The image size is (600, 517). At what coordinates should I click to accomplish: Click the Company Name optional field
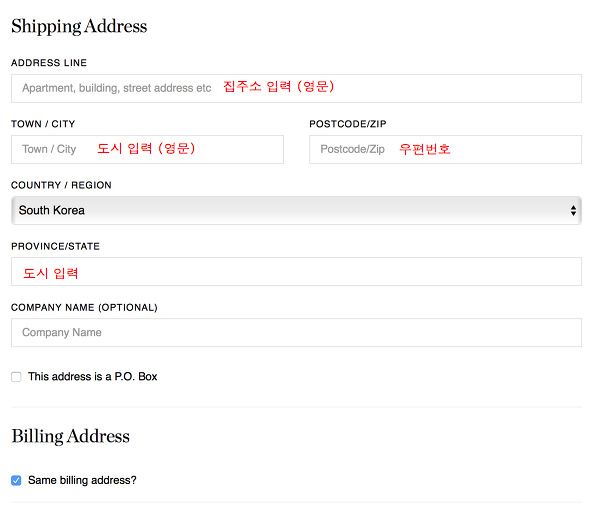pyautogui.click(x=296, y=333)
